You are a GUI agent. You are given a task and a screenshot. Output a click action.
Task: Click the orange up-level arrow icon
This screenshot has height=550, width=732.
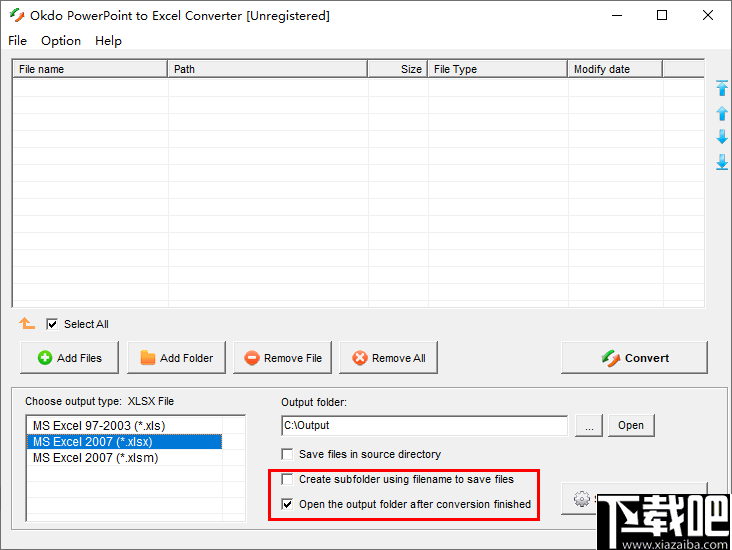[27, 323]
